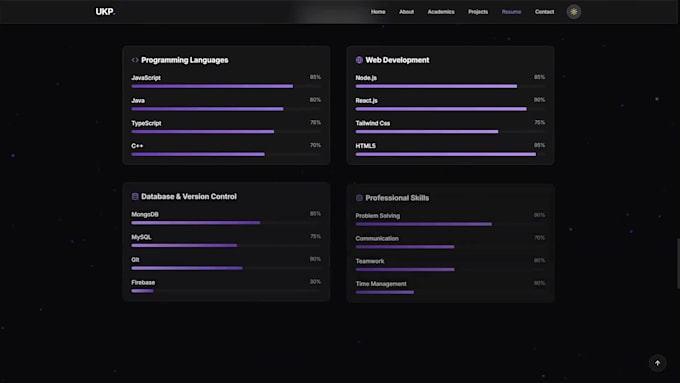This screenshot has height=383, width=680.
Task: Click the JavaScript label
Action: click(146, 78)
